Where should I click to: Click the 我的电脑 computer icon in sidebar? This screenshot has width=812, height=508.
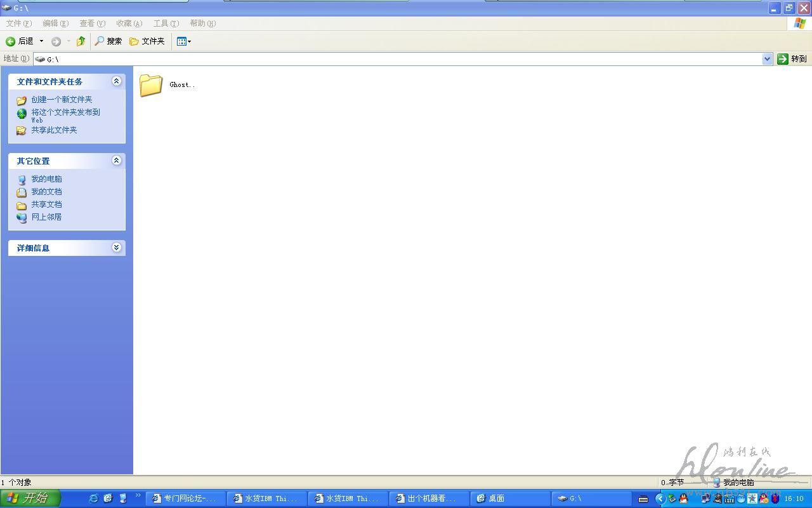(x=22, y=180)
